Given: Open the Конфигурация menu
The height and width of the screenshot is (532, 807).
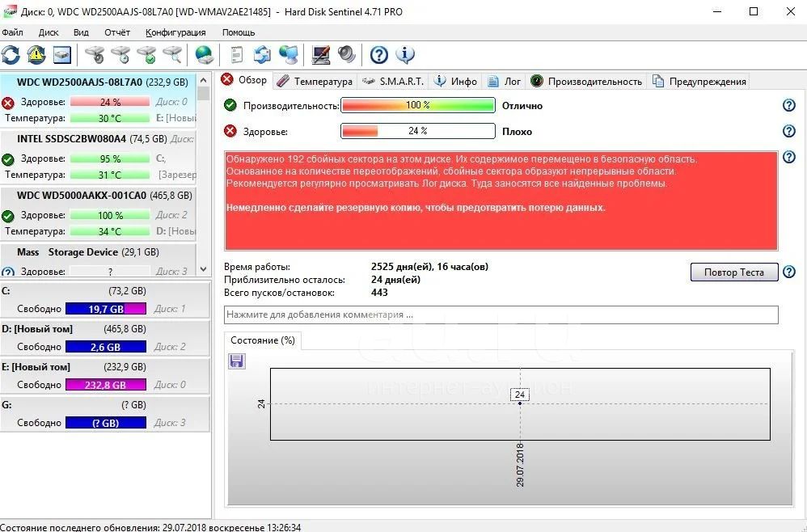Looking at the screenshot, I should pos(175,32).
